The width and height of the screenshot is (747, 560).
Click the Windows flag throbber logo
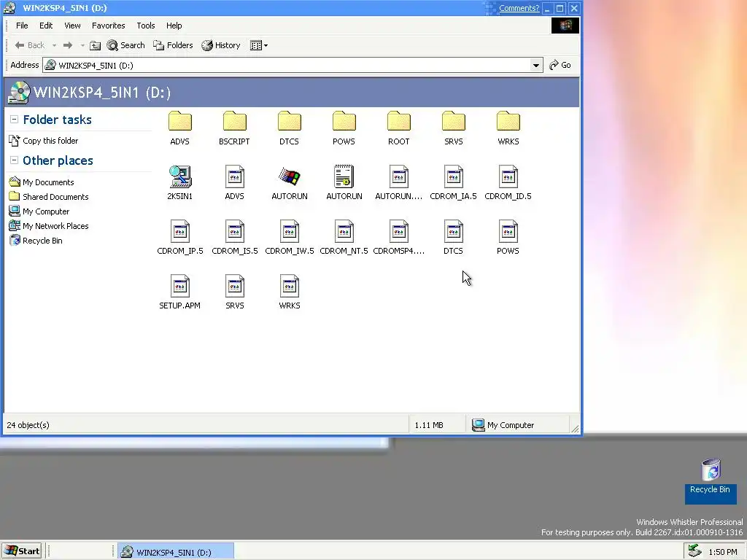565,26
